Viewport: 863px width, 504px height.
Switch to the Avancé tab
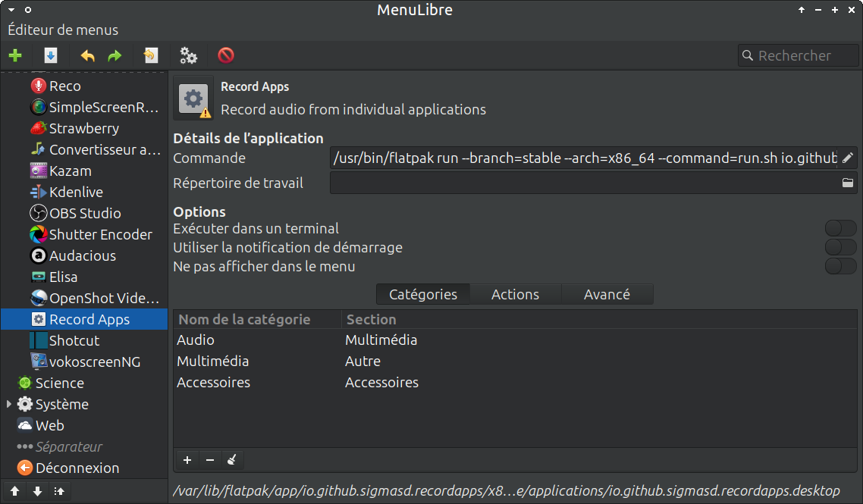(x=607, y=294)
